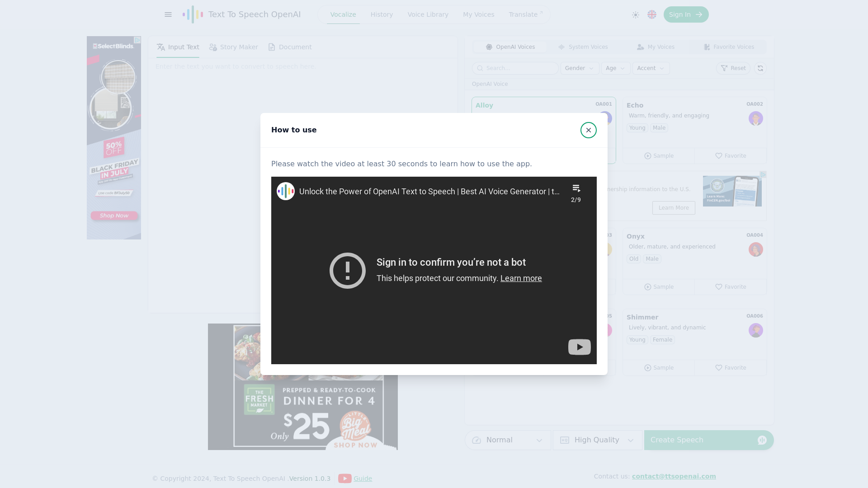This screenshot has width=868, height=488.
Task: Select the OpenAI Voices tab
Action: [x=510, y=47]
